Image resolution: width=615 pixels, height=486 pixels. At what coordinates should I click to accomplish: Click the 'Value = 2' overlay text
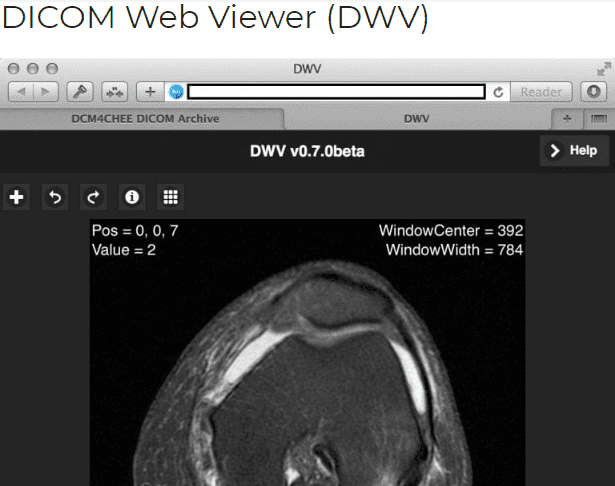124,250
